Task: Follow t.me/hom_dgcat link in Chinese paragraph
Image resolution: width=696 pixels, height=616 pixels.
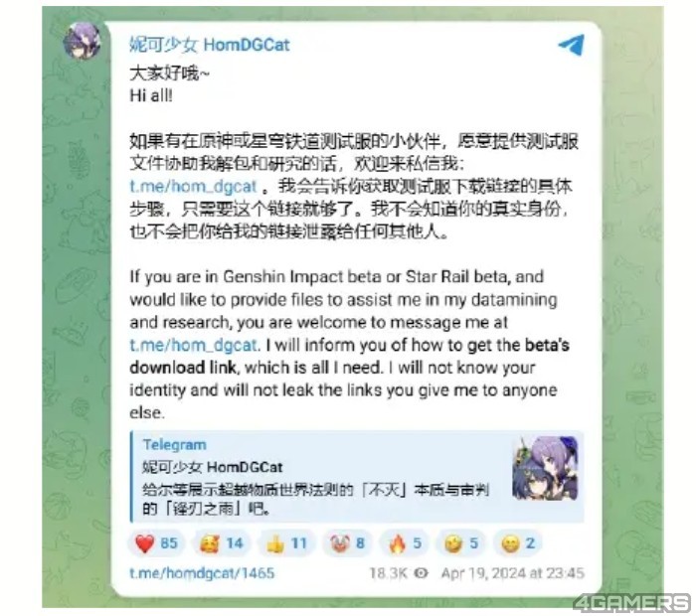Action: [x=193, y=186]
